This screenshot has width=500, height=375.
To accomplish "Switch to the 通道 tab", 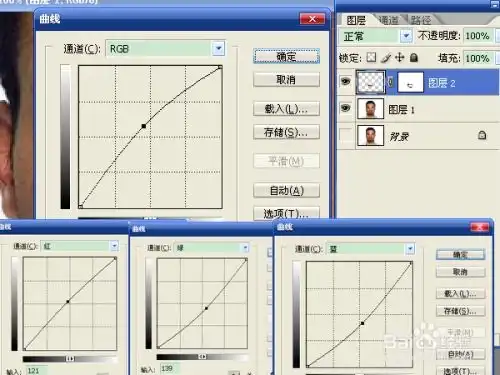I will [389, 20].
